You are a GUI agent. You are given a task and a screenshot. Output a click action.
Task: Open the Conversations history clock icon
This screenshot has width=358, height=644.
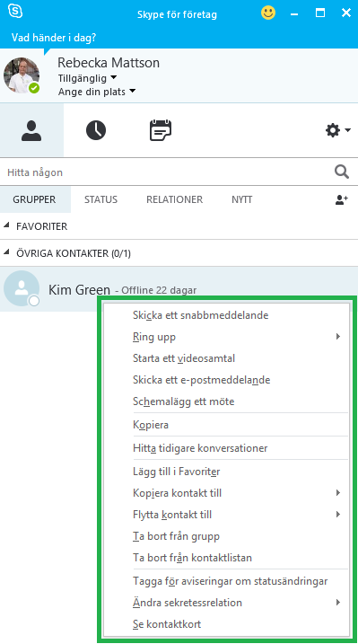(x=95, y=130)
